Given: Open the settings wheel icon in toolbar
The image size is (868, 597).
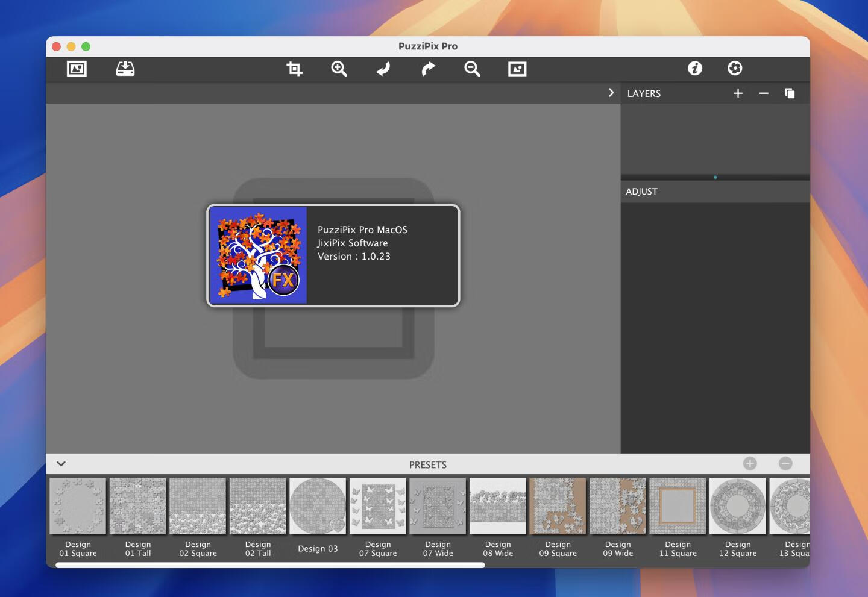Looking at the screenshot, I should pyautogui.click(x=735, y=68).
